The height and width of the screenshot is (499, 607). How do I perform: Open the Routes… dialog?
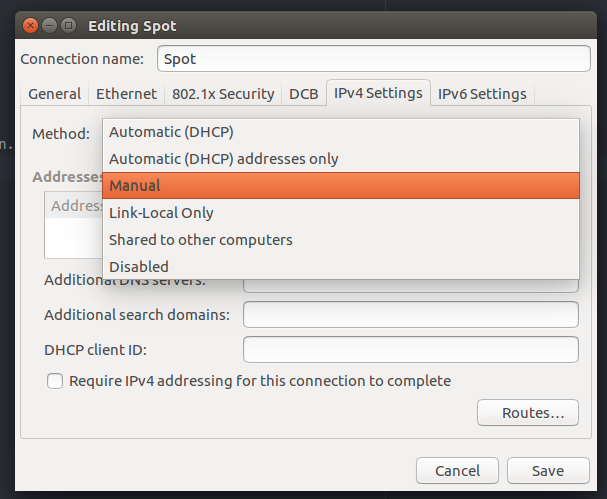[x=528, y=413]
